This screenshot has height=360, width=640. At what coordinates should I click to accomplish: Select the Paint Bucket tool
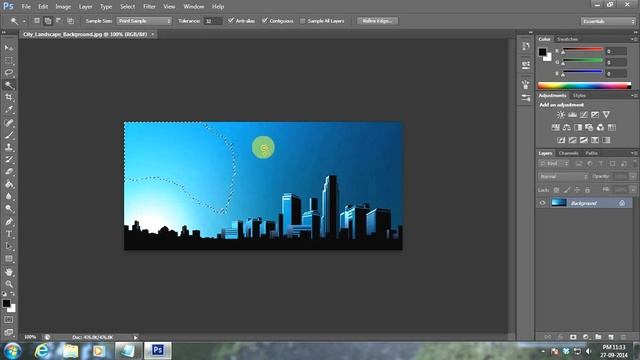coord(9,184)
